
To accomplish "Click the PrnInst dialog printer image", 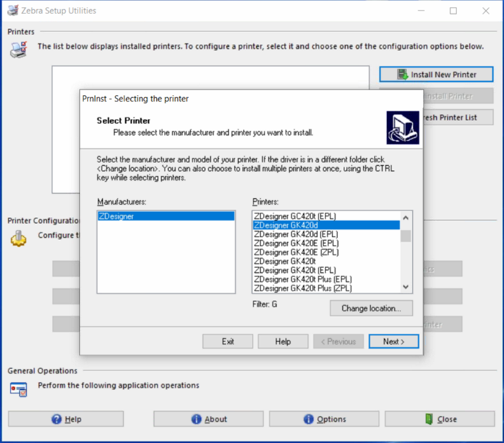I will (x=402, y=127).
